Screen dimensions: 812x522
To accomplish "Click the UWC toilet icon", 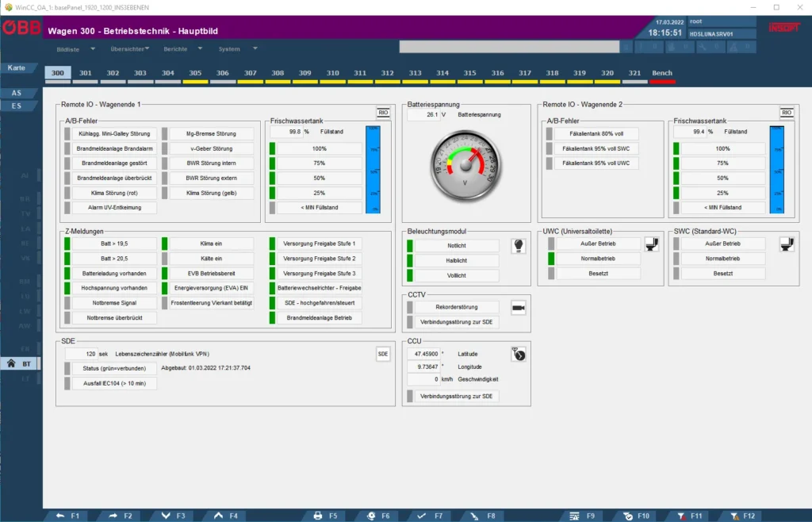I will point(652,244).
